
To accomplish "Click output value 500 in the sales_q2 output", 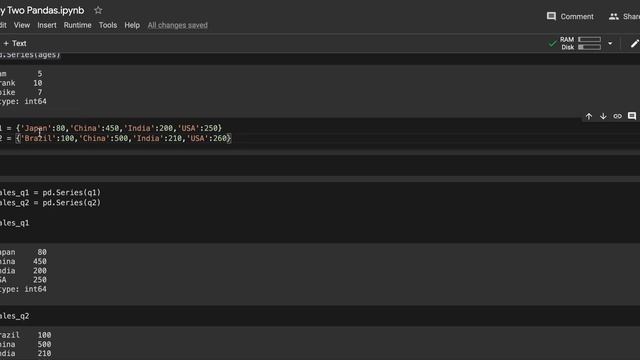I will pyautogui.click(x=44, y=344).
